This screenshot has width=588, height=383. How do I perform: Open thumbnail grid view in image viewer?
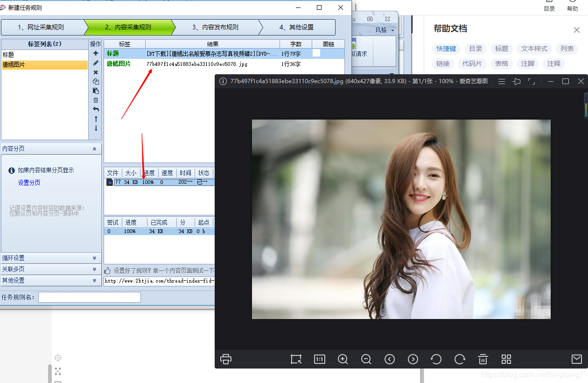coord(506,359)
